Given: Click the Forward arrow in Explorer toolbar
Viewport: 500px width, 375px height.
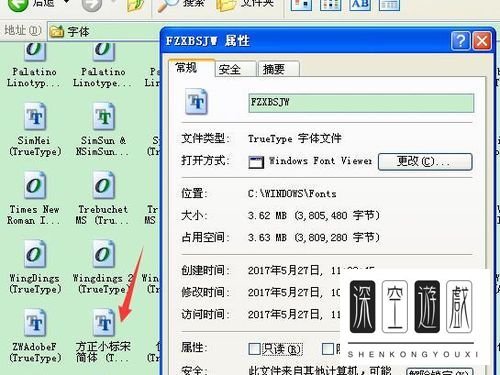Looking at the screenshot, I should (x=91, y=5).
